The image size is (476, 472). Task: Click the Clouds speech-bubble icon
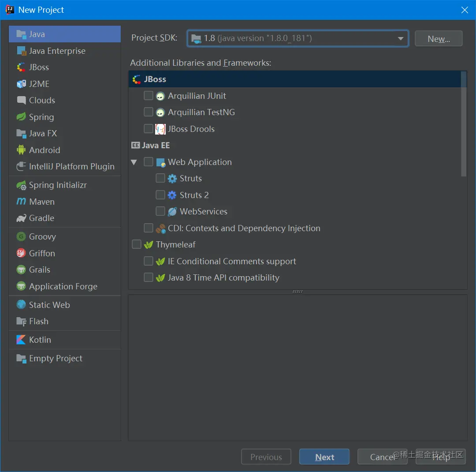pos(21,100)
